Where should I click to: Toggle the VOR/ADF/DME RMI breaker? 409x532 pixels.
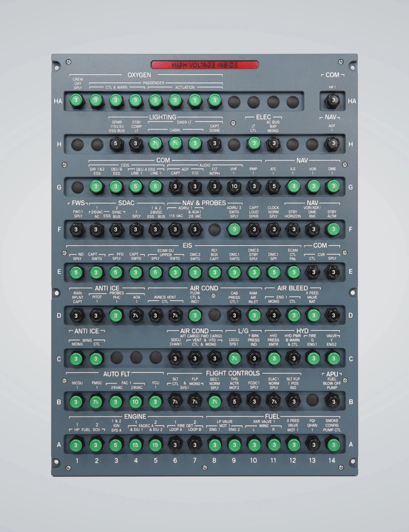313,229
